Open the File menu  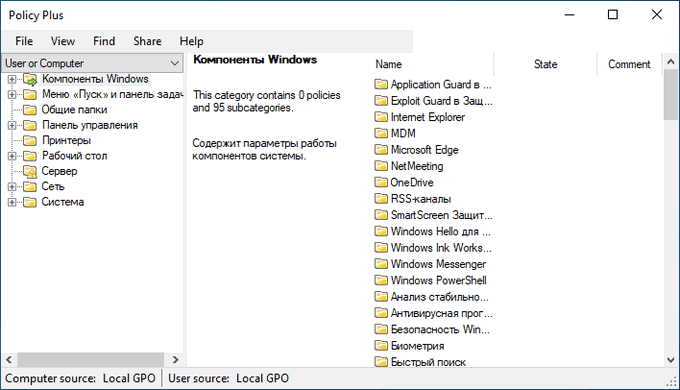point(24,41)
